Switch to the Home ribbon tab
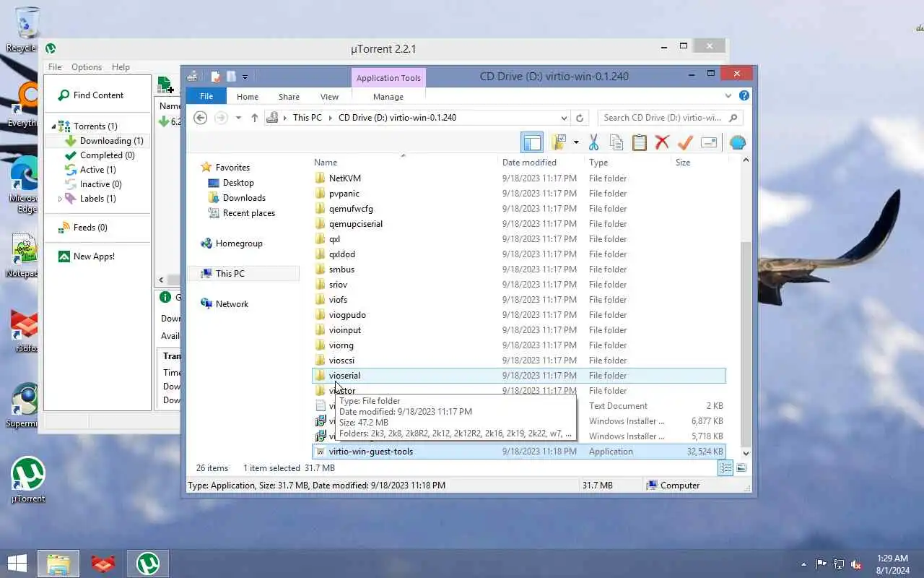 248,97
